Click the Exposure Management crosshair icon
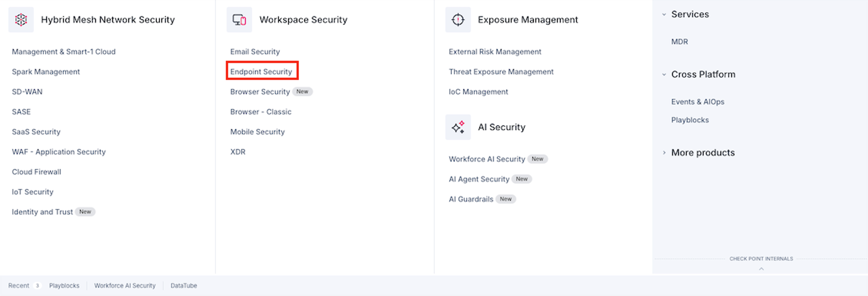This screenshot has height=296, width=868. 458,20
